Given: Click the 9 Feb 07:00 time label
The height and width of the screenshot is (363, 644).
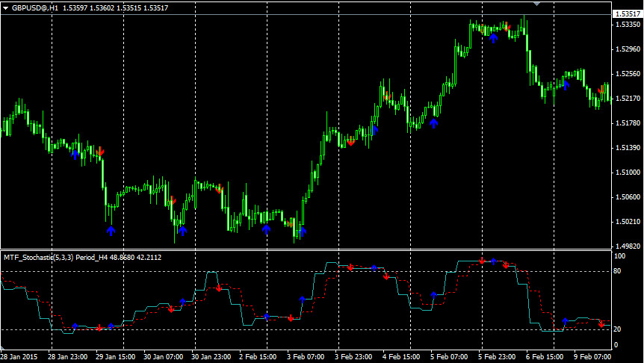Looking at the screenshot, I should point(592,356).
